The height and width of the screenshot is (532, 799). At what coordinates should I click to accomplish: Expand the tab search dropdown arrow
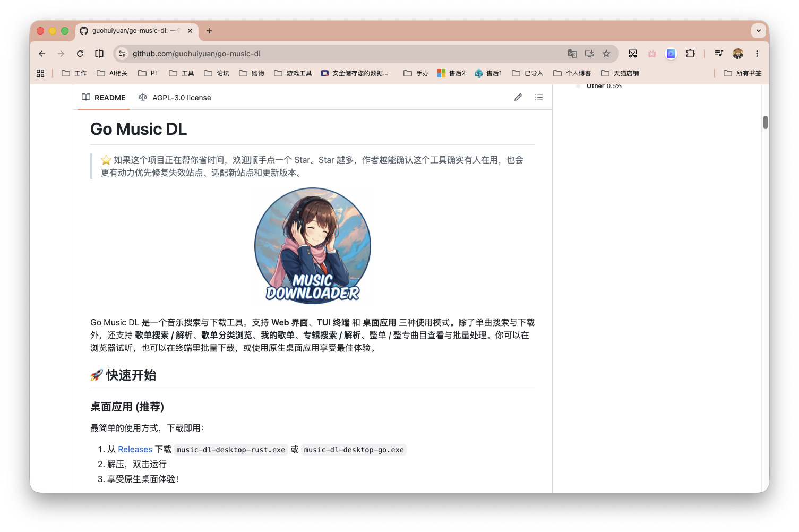(x=759, y=31)
